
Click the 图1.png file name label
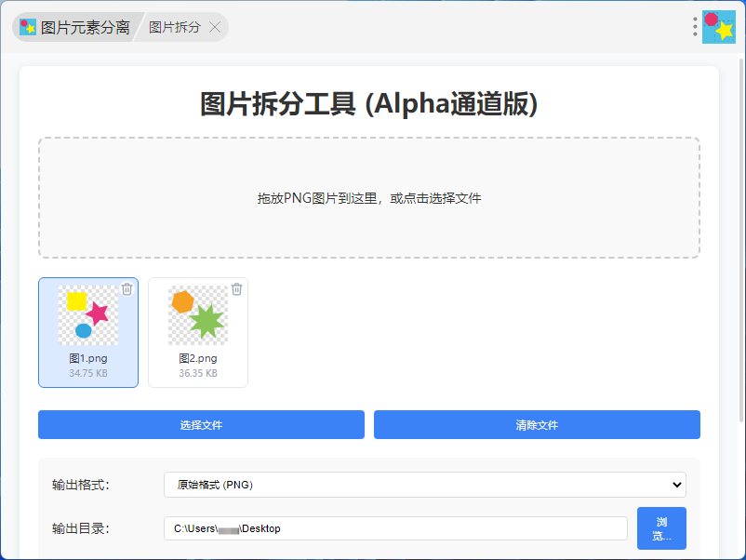point(88,358)
